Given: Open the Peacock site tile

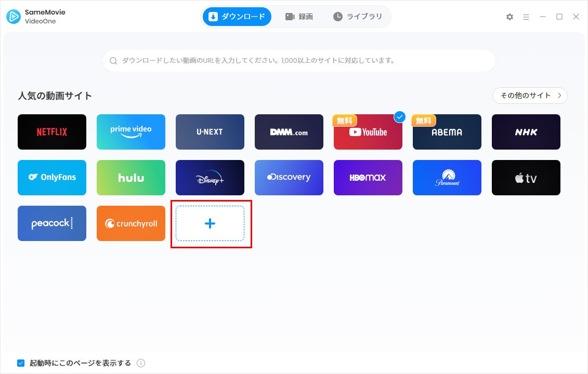Looking at the screenshot, I should coord(52,223).
